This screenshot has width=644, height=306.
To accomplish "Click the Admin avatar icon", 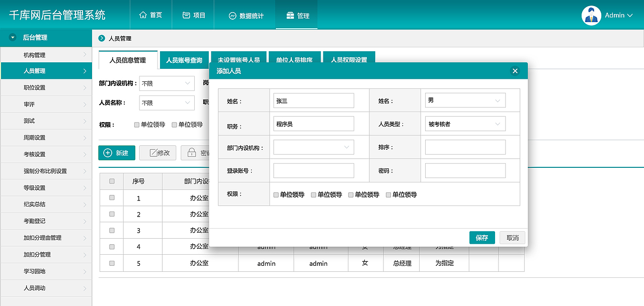I will [x=591, y=15].
